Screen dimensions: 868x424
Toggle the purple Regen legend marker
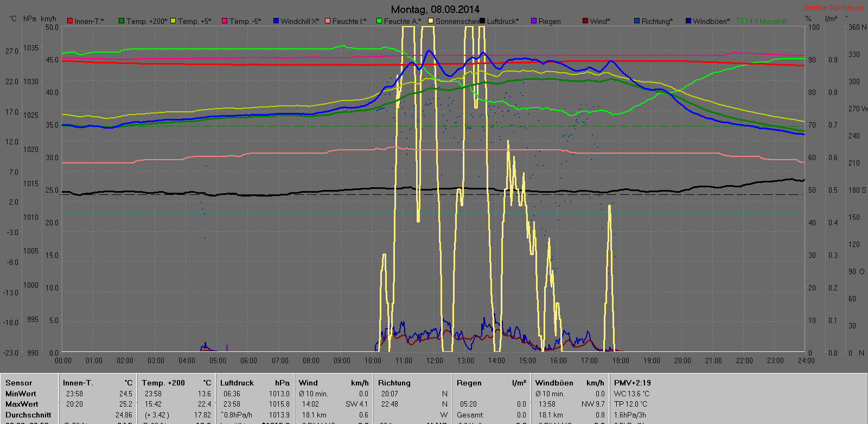coord(534,21)
